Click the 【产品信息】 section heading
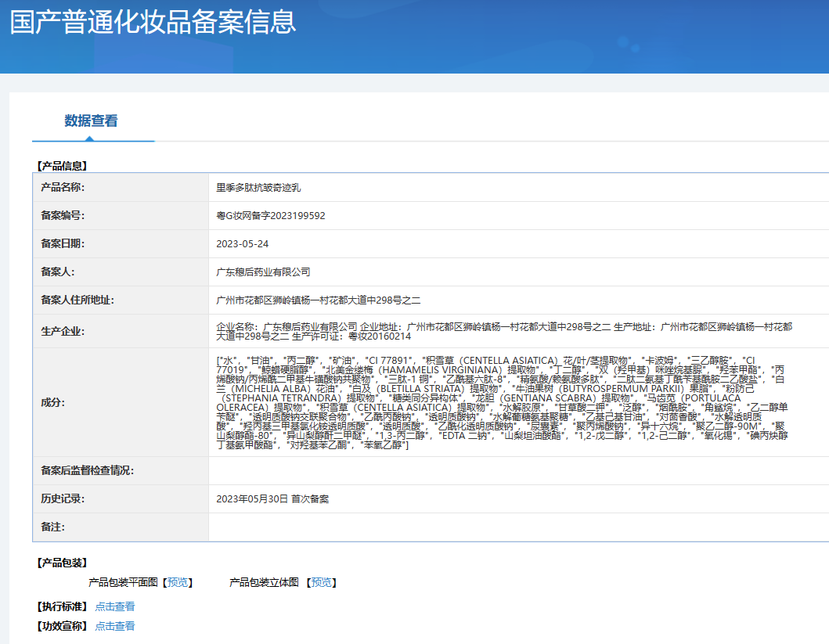The width and height of the screenshot is (829, 644). pos(62,166)
